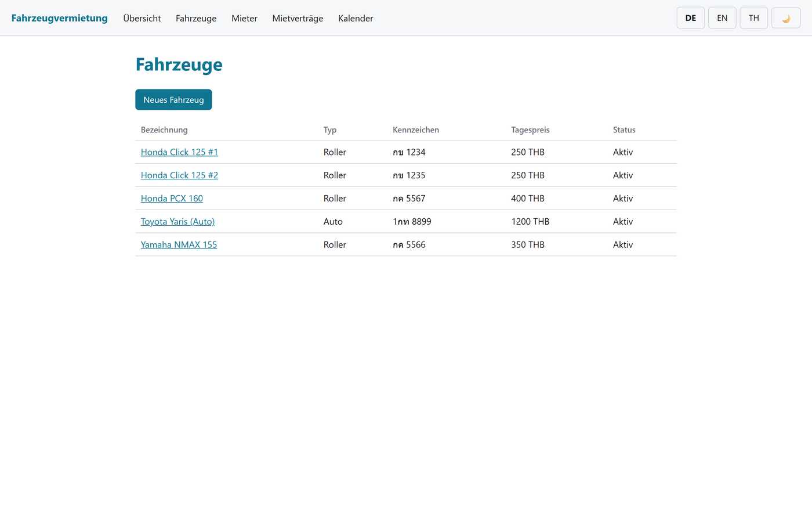Screen dimensions: 812x508
Task: Open the Toyota Yaris (Auto) entry
Action: tap(177, 222)
